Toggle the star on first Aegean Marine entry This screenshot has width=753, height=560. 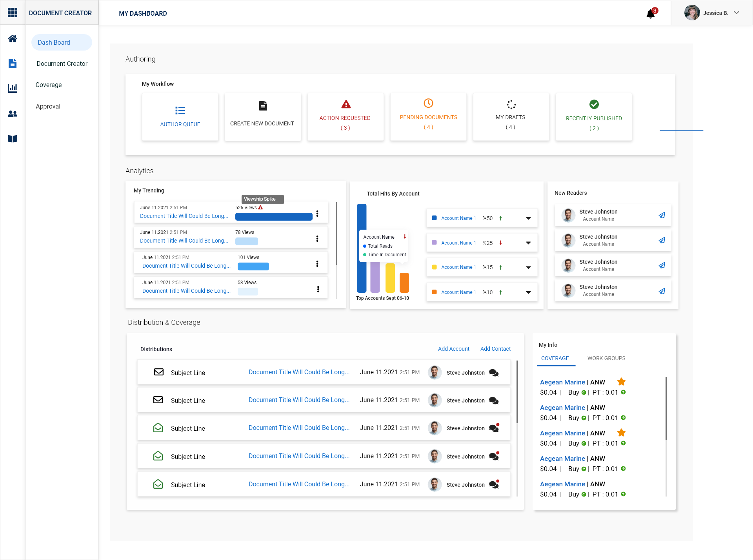click(x=621, y=382)
